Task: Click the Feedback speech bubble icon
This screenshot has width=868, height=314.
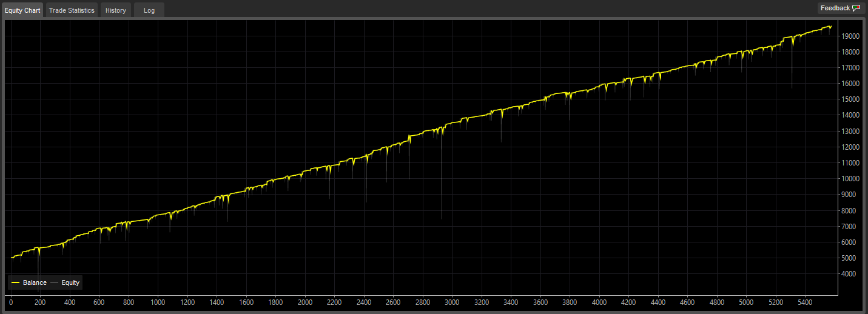Action: (x=856, y=8)
